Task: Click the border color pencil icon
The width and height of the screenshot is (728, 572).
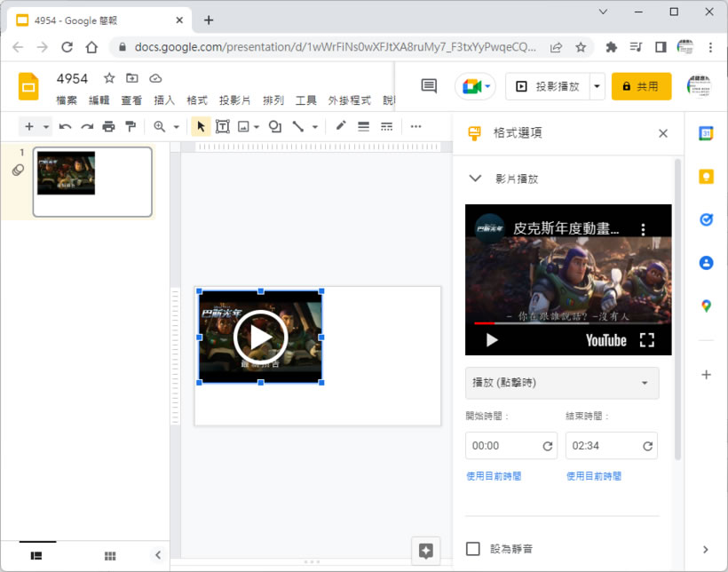Action: [x=341, y=126]
